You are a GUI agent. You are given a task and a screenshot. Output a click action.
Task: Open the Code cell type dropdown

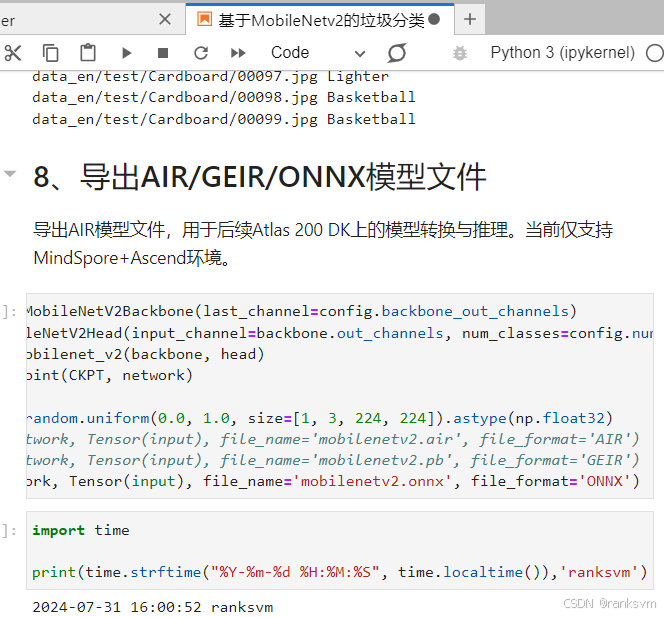point(318,53)
